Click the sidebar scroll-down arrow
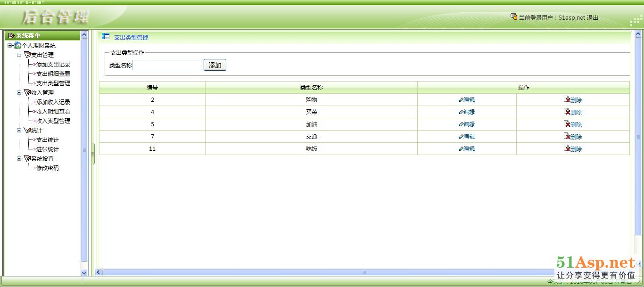Image resolution: width=644 pixels, height=287 pixels. 84,272
